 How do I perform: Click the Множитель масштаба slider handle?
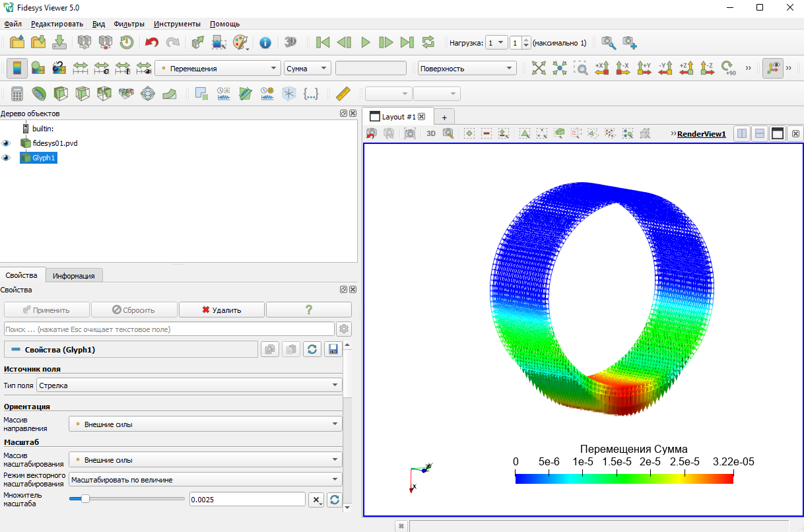click(x=85, y=499)
